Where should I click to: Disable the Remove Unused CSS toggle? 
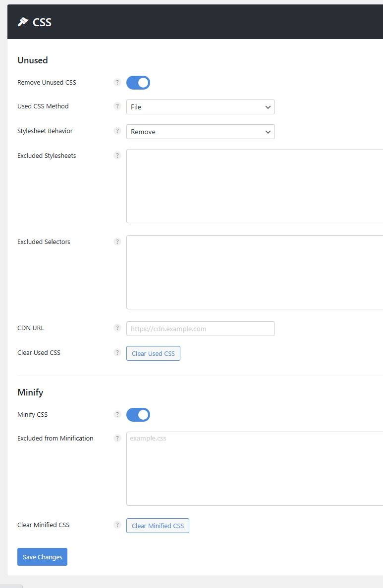point(138,82)
